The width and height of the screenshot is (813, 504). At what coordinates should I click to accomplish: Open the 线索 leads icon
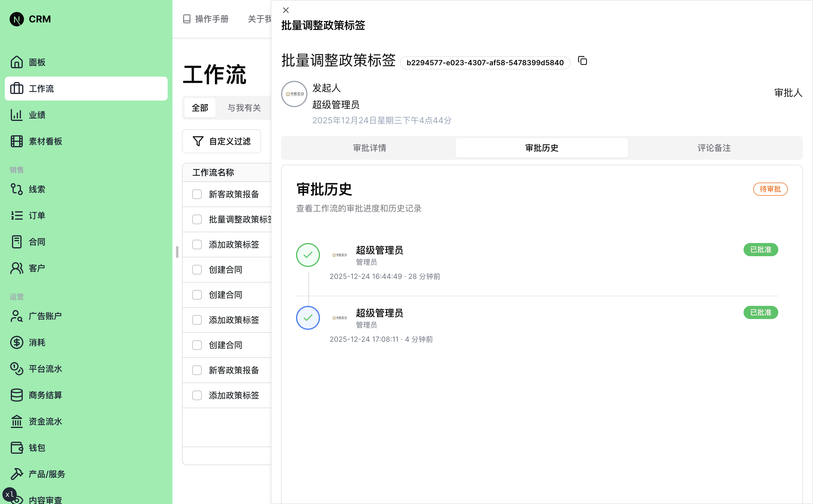point(17,189)
